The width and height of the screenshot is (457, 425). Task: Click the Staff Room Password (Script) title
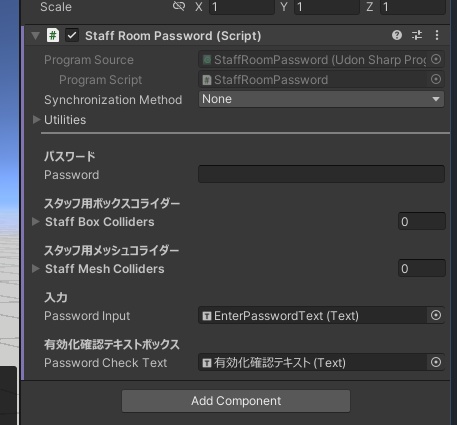(173, 36)
